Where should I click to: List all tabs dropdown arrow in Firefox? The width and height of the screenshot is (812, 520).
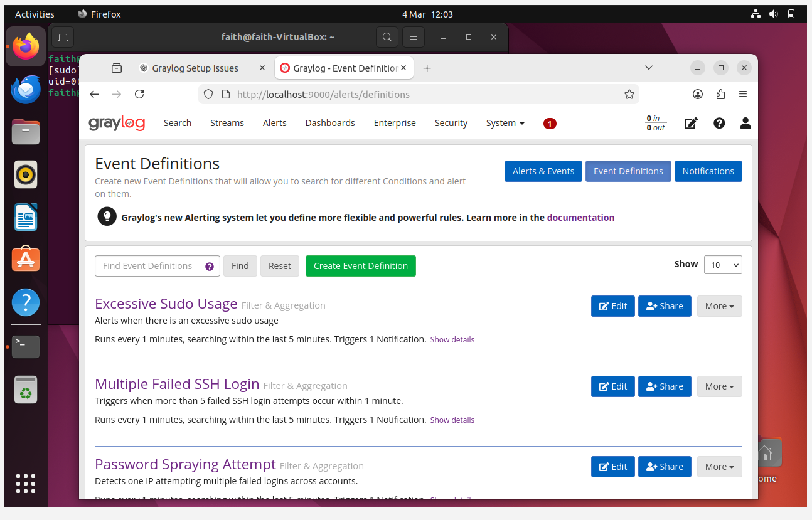pos(649,68)
